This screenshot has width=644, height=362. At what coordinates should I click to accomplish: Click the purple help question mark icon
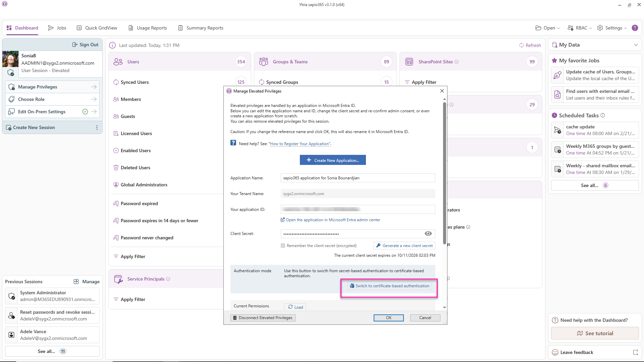point(635,28)
